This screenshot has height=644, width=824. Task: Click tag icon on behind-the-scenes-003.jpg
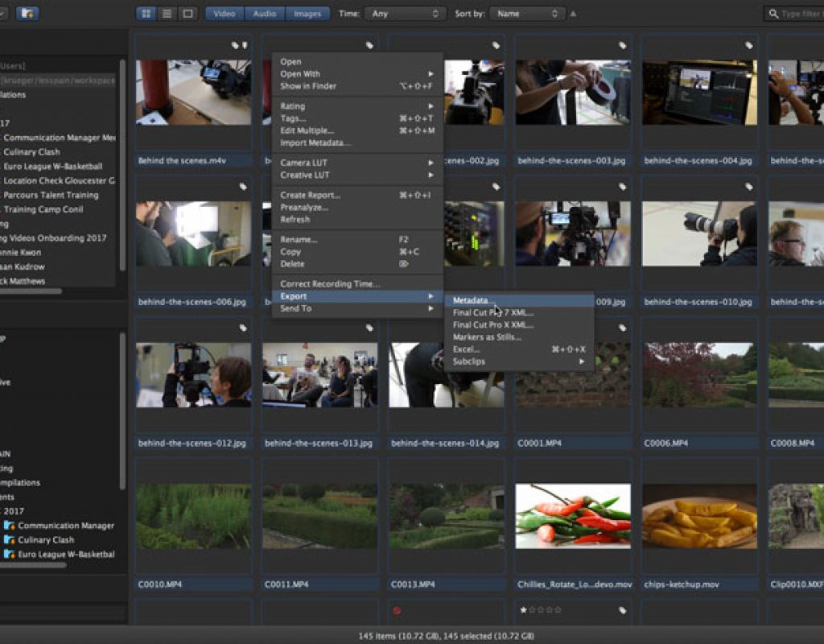click(x=622, y=45)
